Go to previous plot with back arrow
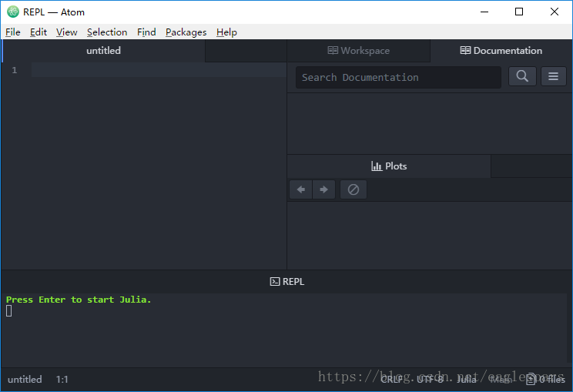Viewport: 573px width, 392px height. 301,189
